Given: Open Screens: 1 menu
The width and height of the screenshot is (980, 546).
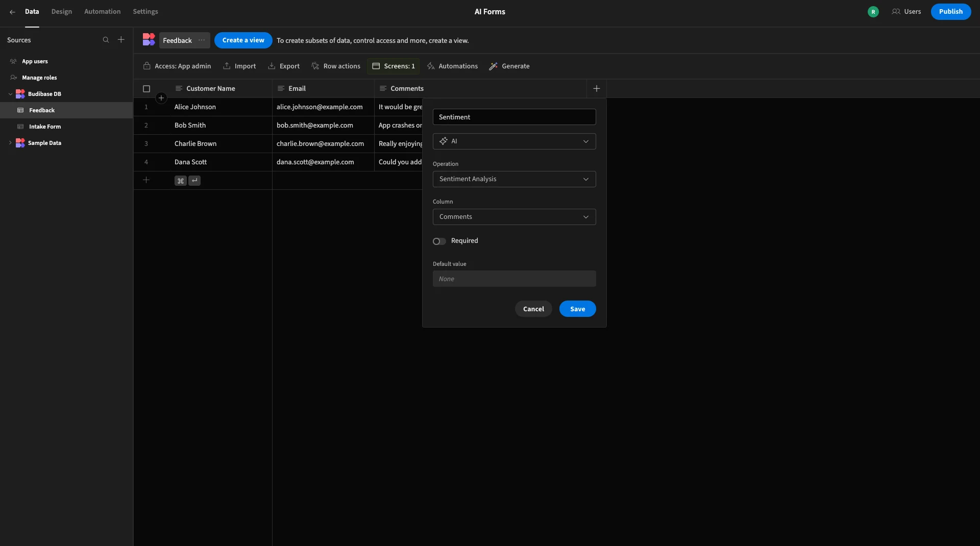Looking at the screenshot, I should (393, 66).
